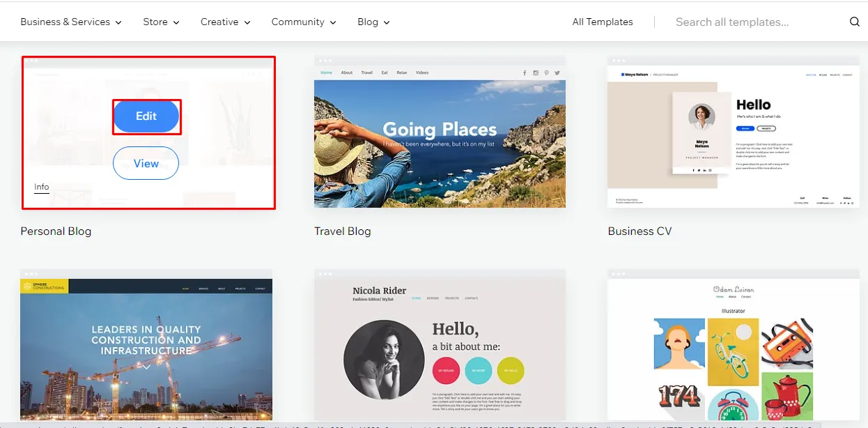
Task: Click the 'Illustrator' label in Odam preview
Action: point(733,311)
